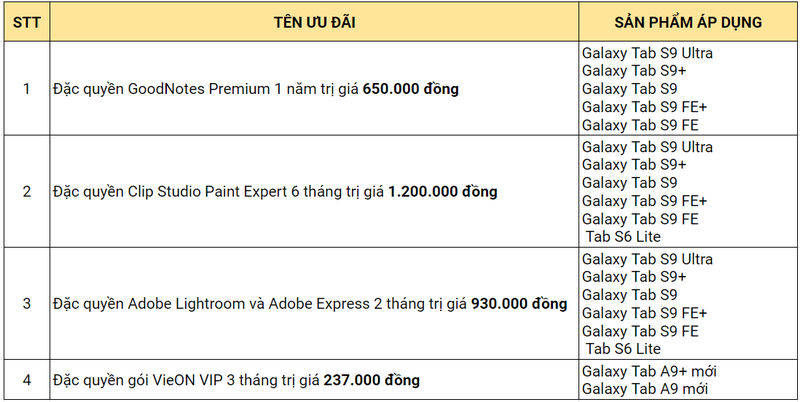The image size is (800, 402).
Task: Click row number 2 cell
Action: point(27,192)
